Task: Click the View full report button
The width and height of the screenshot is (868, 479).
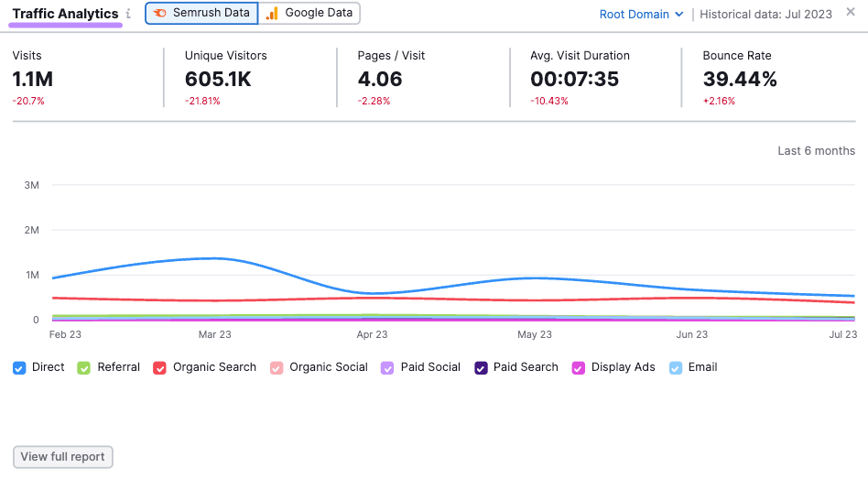Action: pyautogui.click(x=63, y=456)
